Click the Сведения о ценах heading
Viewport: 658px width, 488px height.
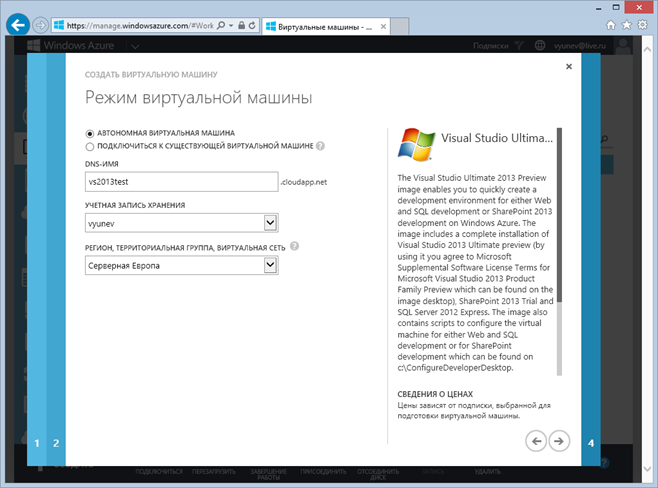coord(435,394)
